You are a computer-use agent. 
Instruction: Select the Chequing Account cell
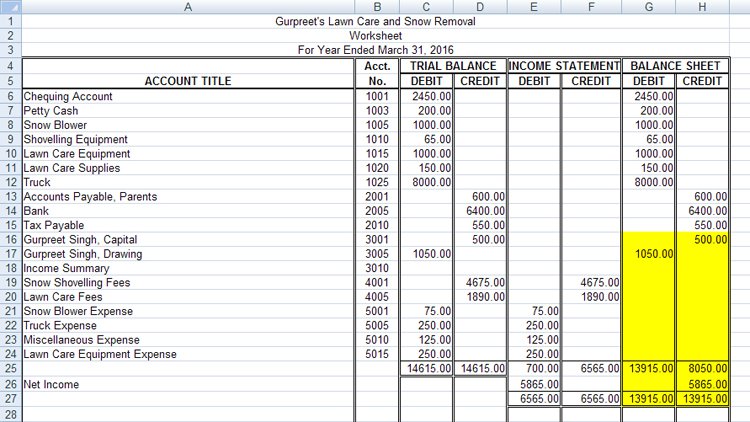[x=187, y=97]
